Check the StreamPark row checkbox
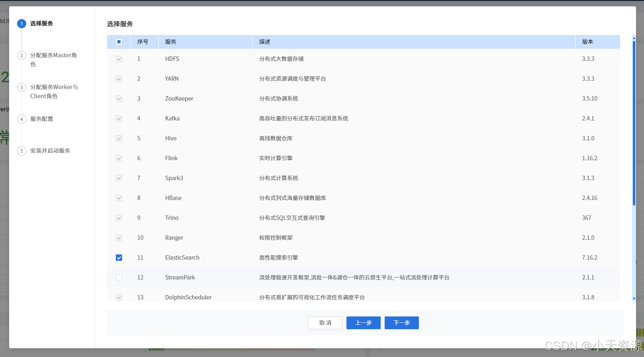This screenshot has width=644, height=357. 119,277
